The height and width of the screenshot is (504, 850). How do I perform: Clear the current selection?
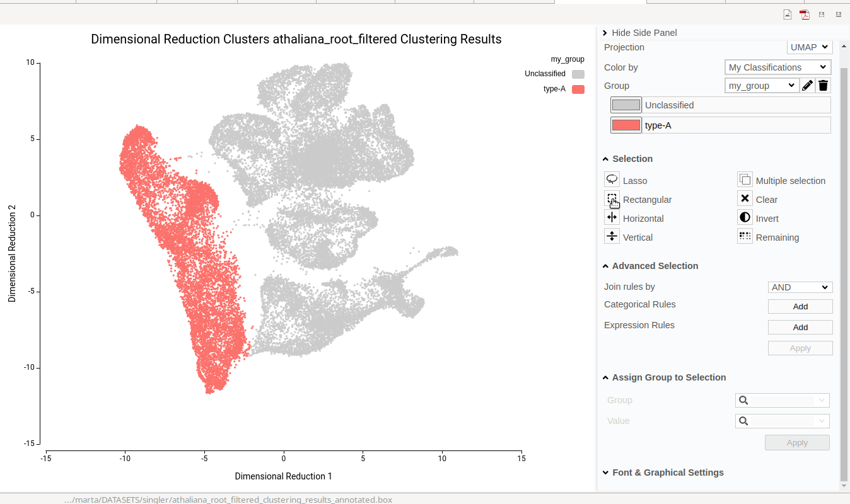(745, 199)
